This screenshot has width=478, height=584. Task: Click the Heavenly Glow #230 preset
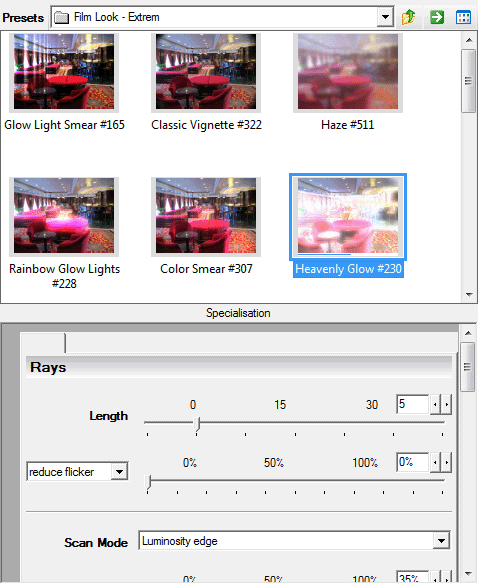[x=348, y=217]
